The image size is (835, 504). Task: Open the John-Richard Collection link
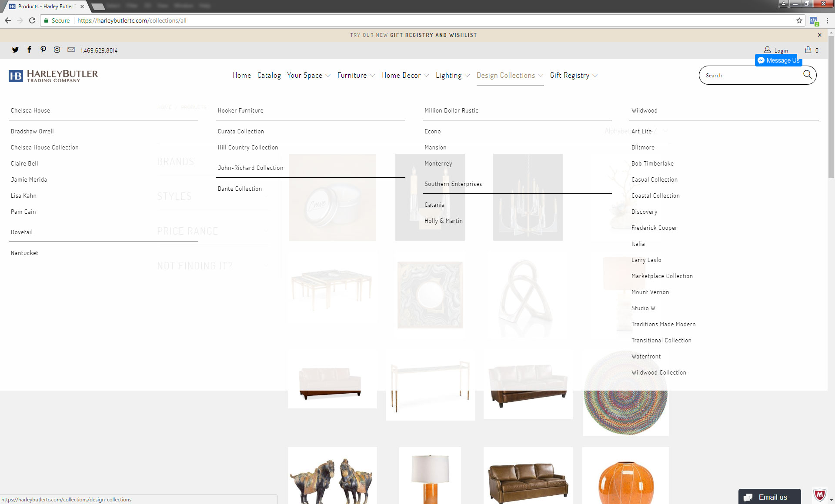tap(250, 168)
